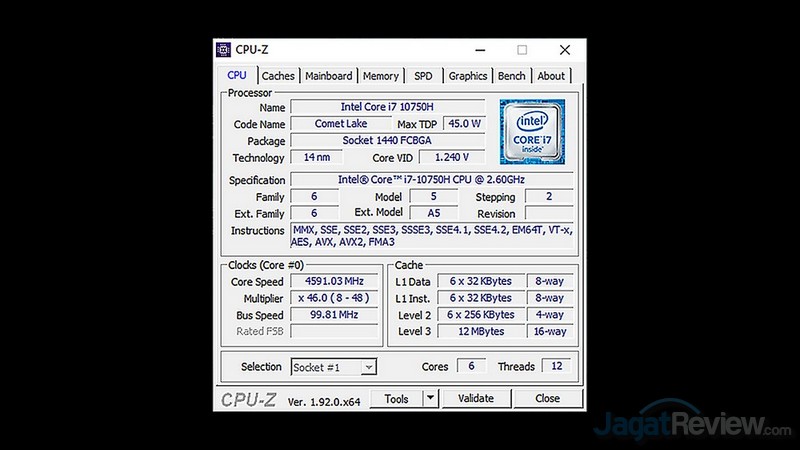The height and width of the screenshot is (450, 800).
Task: Click the Instructions list field
Action: [x=432, y=236]
